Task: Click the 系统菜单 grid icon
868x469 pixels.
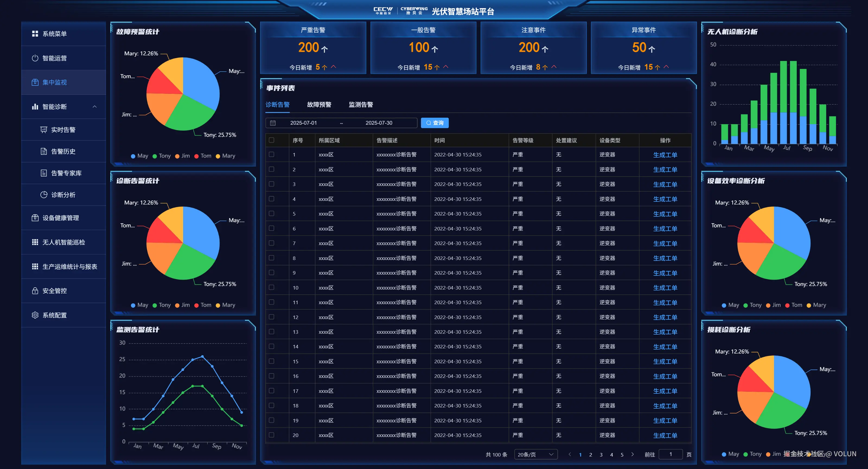Action: tap(35, 34)
